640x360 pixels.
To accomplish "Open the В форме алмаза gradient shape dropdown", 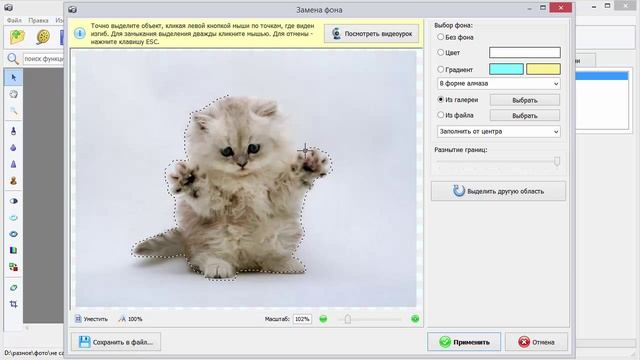I will pyautogui.click(x=498, y=84).
